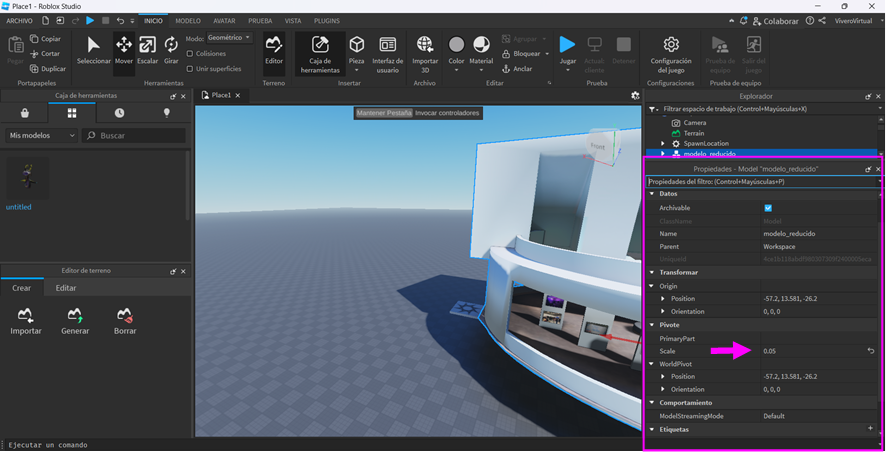The image size is (886, 472).
Task: Open the Mis modelos dropdown
Action: tap(42, 135)
